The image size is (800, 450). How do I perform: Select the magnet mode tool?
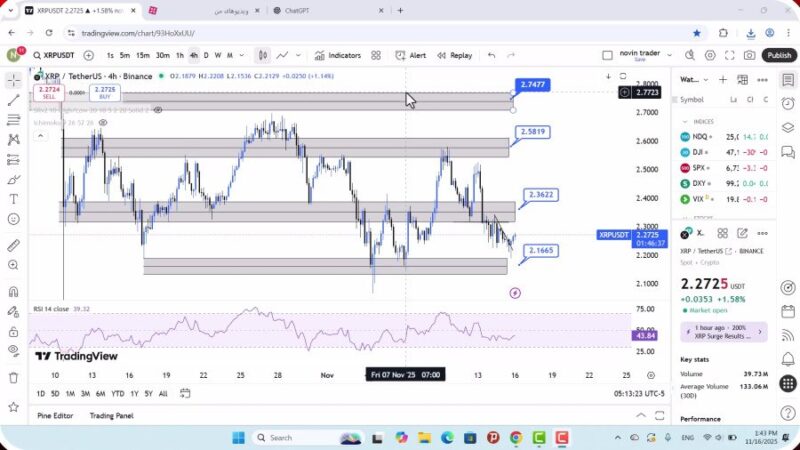click(13, 292)
